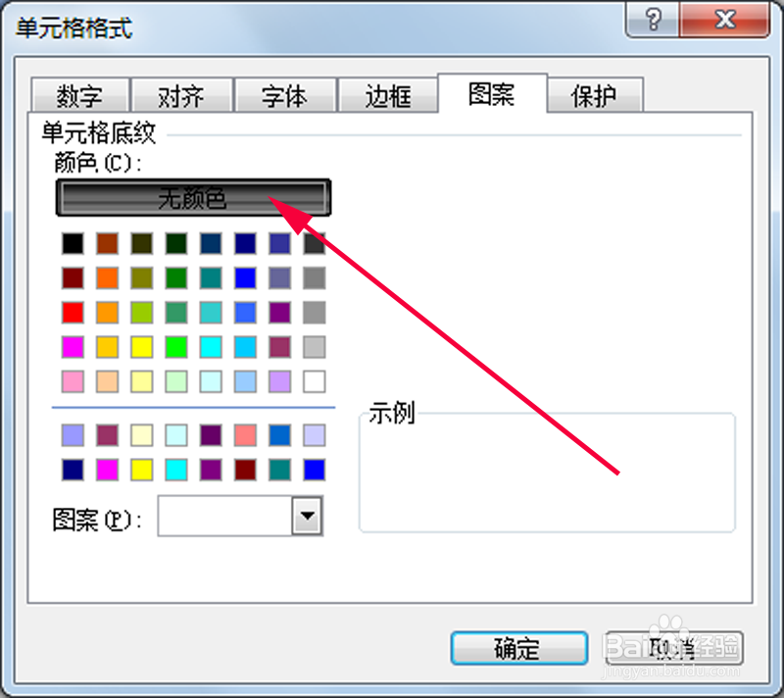
Task: Expand the 图案(P) dropdown arrow
Action: [x=307, y=516]
